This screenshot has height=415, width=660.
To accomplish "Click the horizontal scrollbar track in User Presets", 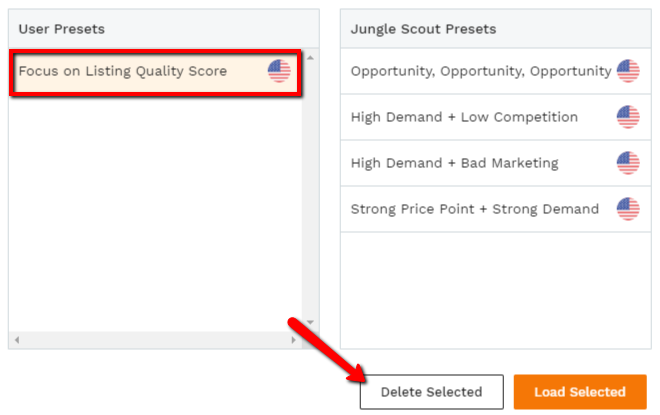I will (x=155, y=340).
